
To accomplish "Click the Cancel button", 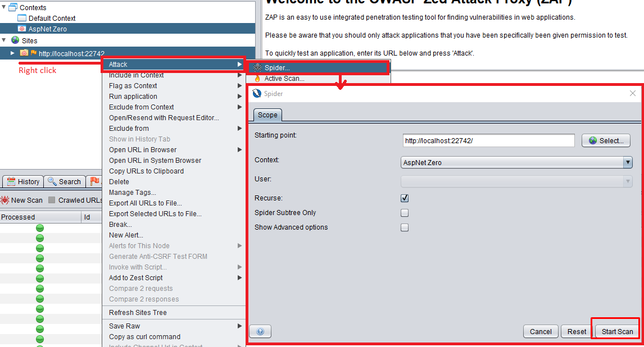I will click(541, 331).
